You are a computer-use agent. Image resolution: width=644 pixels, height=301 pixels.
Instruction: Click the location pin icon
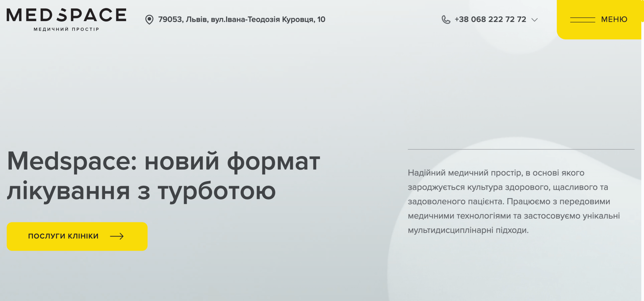click(149, 20)
